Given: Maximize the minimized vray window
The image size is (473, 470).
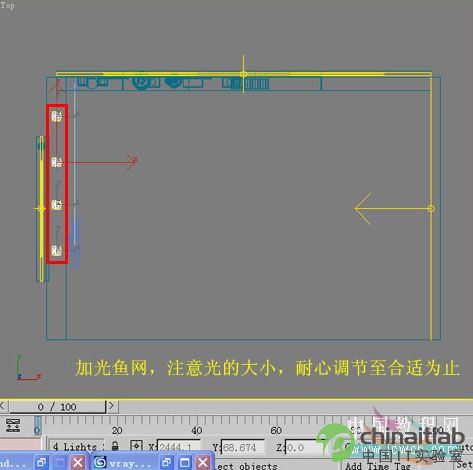Looking at the screenshot, I should pyautogui.click(x=185, y=463).
